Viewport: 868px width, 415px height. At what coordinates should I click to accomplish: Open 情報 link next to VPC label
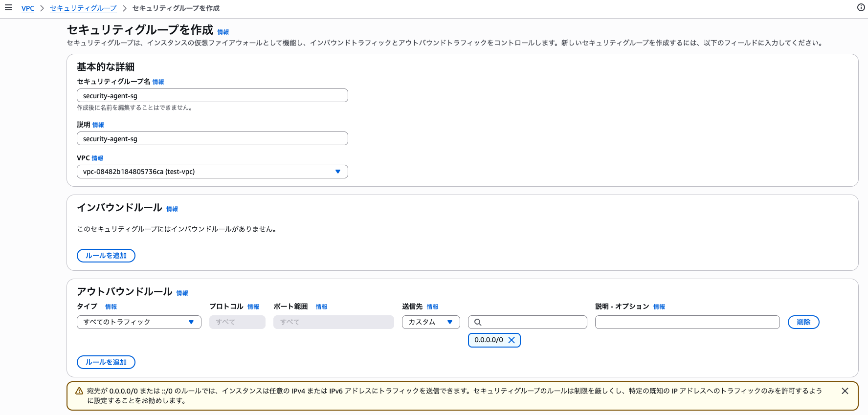[97, 158]
